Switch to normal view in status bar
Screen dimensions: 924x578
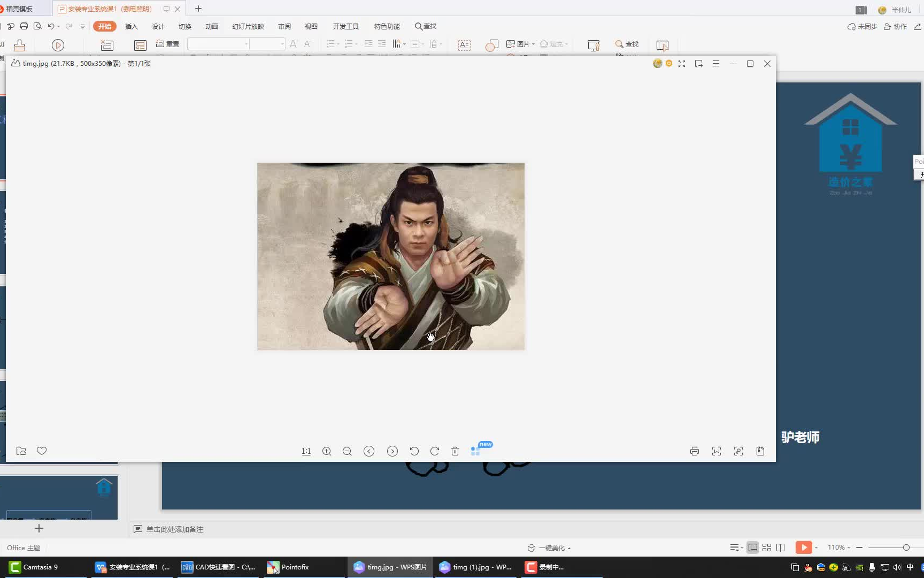pos(753,547)
